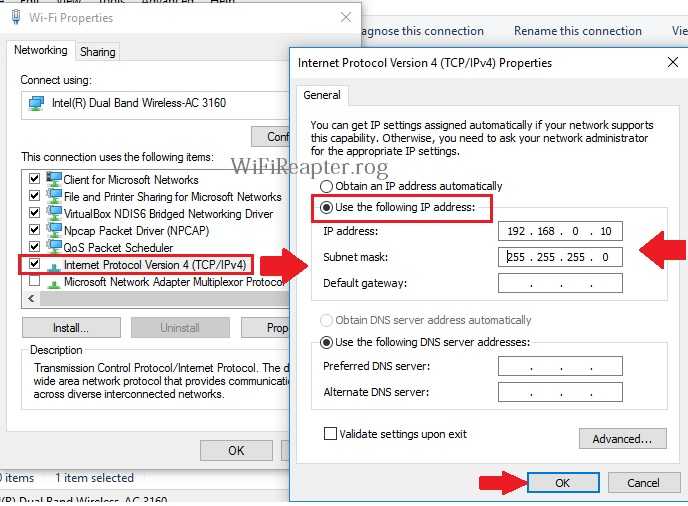Select the Npcap Packet Driver icon
688x506 pixels.
click(55, 231)
